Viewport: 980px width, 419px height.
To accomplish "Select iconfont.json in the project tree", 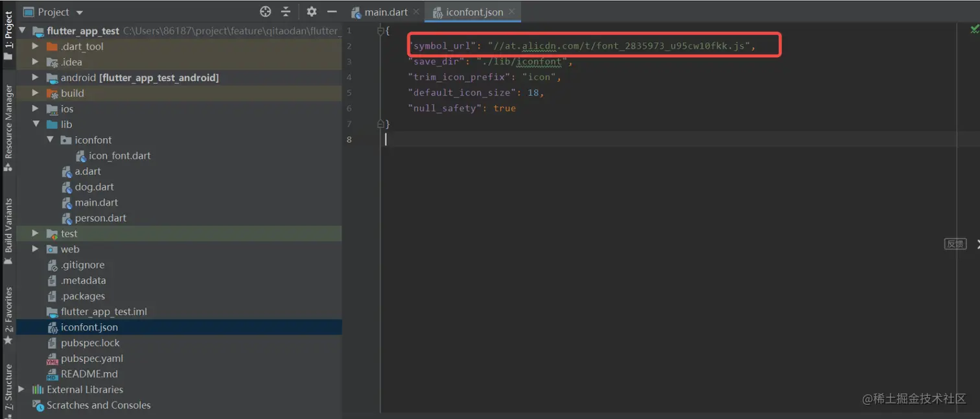I will pyautogui.click(x=89, y=327).
